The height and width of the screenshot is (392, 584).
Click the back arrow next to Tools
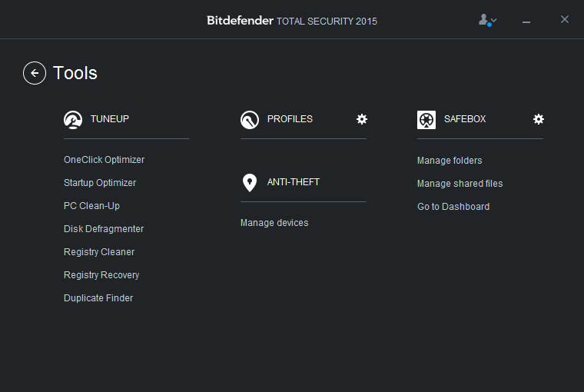pyautogui.click(x=35, y=73)
